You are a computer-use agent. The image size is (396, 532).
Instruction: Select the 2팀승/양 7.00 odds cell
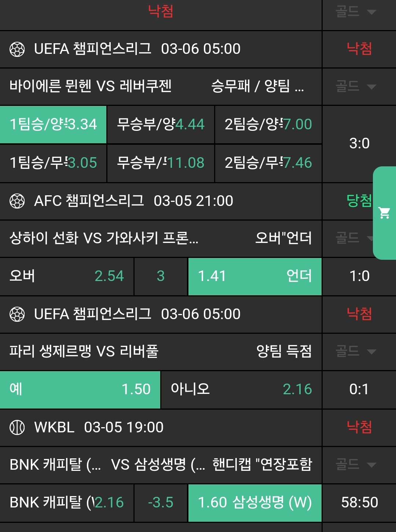[268, 125]
